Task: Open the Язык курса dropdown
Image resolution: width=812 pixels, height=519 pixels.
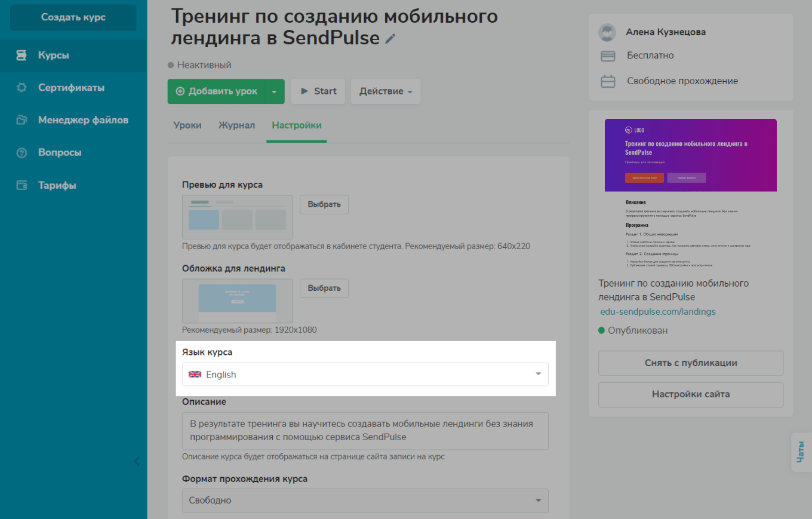Action: click(365, 374)
